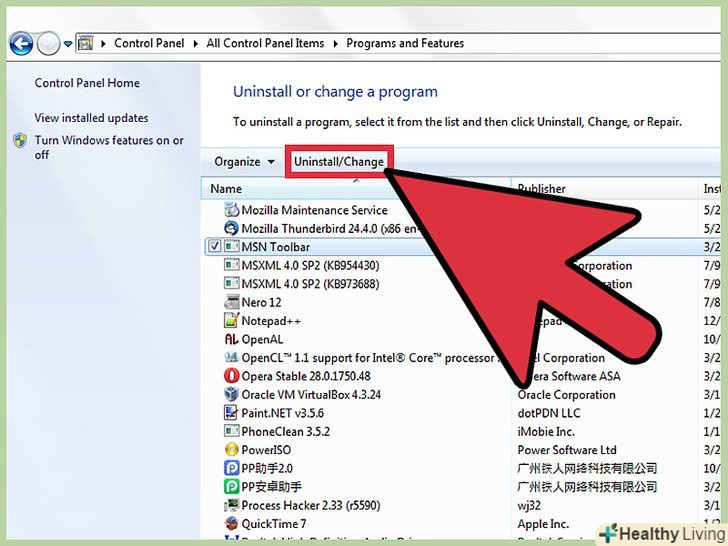The height and width of the screenshot is (546, 728).
Task: Click the Uninstall/Change button
Action: tap(339, 162)
